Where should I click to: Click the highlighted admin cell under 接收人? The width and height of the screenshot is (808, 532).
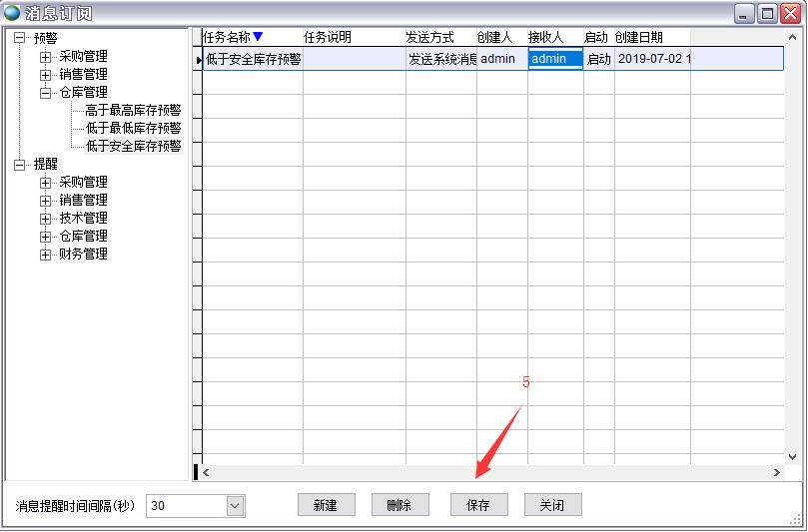[x=554, y=59]
